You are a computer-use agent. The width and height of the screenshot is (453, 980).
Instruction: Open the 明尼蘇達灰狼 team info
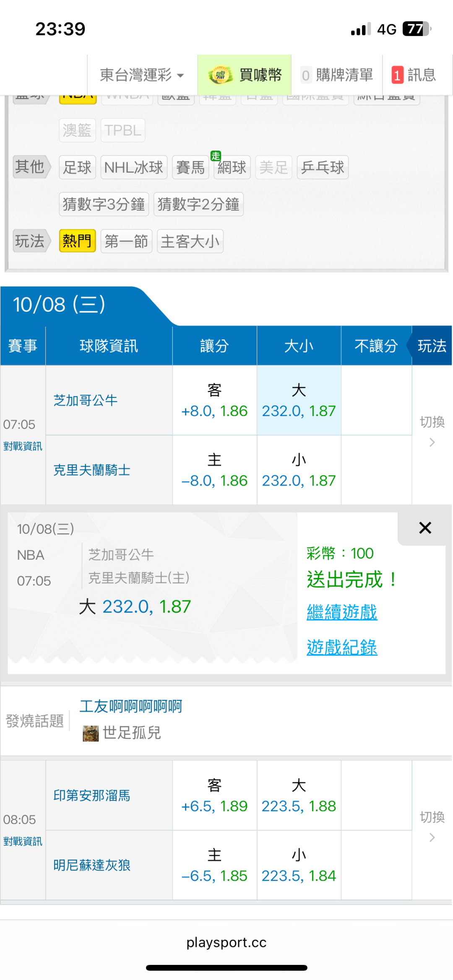point(92,865)
